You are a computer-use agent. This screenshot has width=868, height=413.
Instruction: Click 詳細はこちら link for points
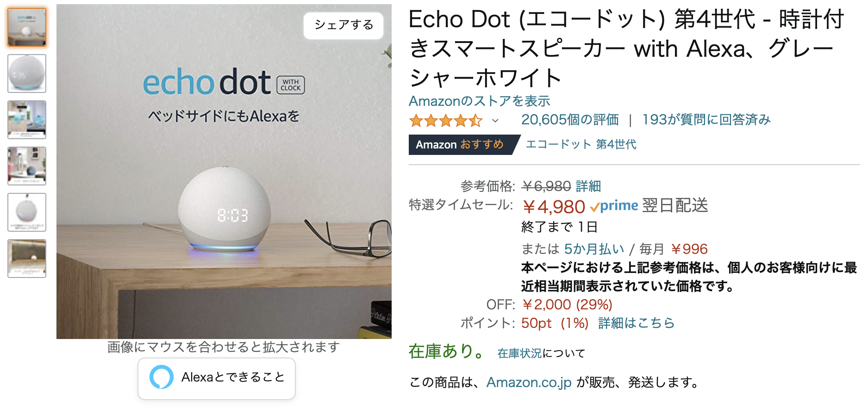click(636, 323)
